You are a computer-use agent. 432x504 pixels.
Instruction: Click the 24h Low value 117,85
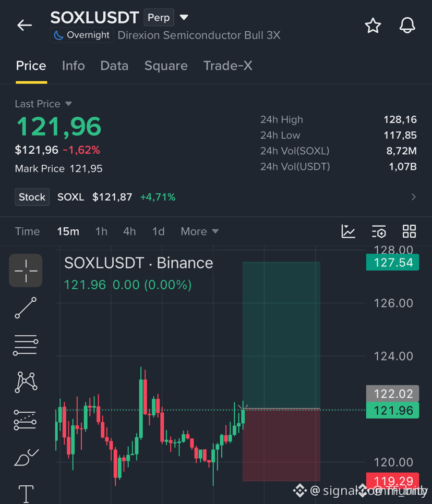pyautogui.click(x=400, y=136)
